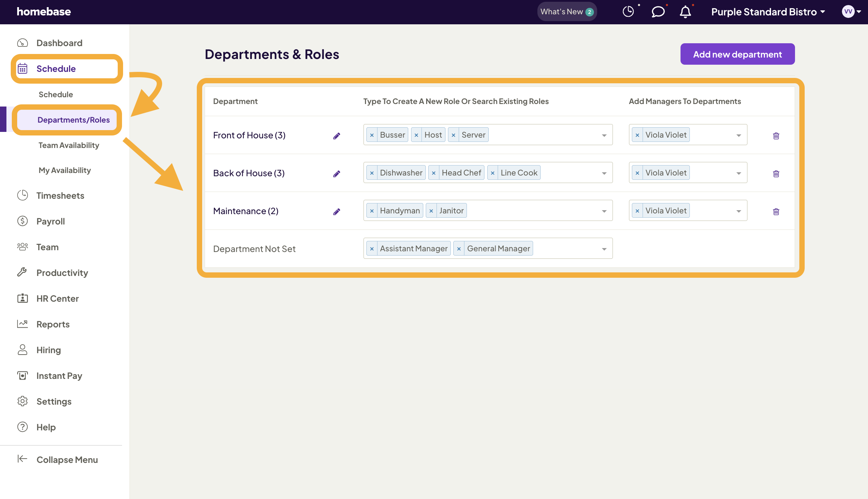Open the managers dropdown for Maintenance
Screen dimensions: 868x499
[738, 211]
